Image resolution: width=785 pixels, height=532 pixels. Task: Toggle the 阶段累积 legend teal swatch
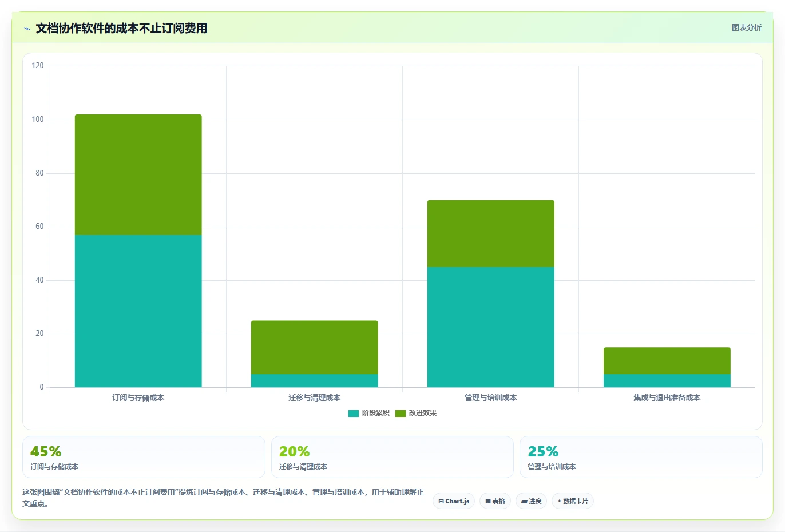click(x=353, y=413)
